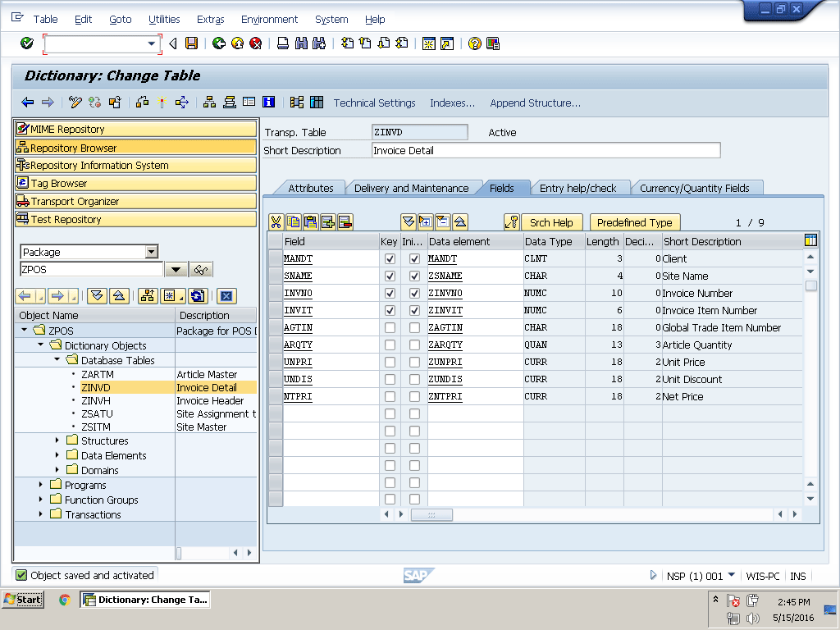Viewport: 840px width, 630px height.
Task: Click the green Back navigation icon
Action: 218,43
